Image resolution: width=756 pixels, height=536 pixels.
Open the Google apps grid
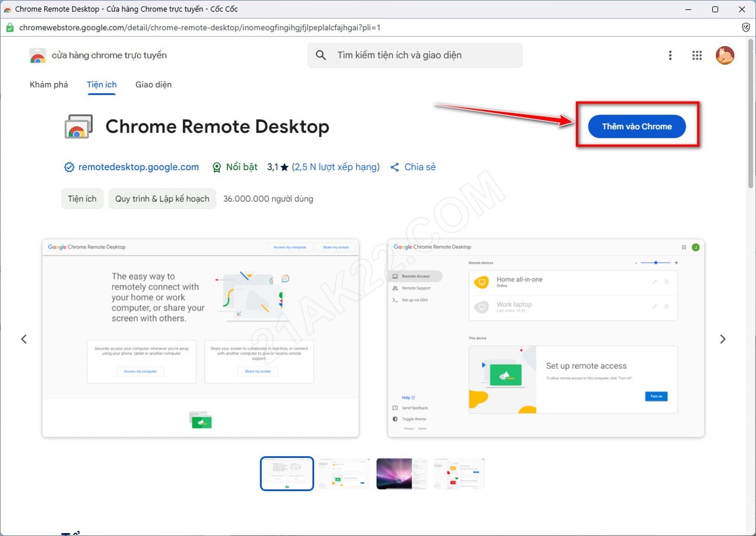point(697,55)
